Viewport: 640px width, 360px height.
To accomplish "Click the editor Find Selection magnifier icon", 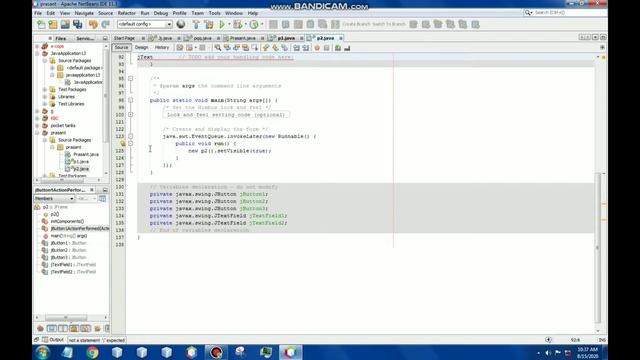I will pyautogui.click(x=218, y=48).
